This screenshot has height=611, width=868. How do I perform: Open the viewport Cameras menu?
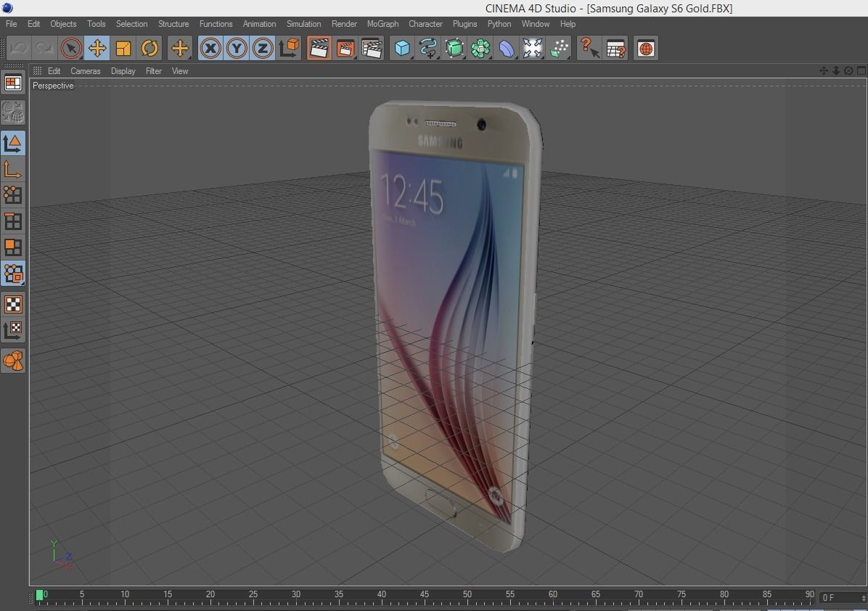coord(85,71)
